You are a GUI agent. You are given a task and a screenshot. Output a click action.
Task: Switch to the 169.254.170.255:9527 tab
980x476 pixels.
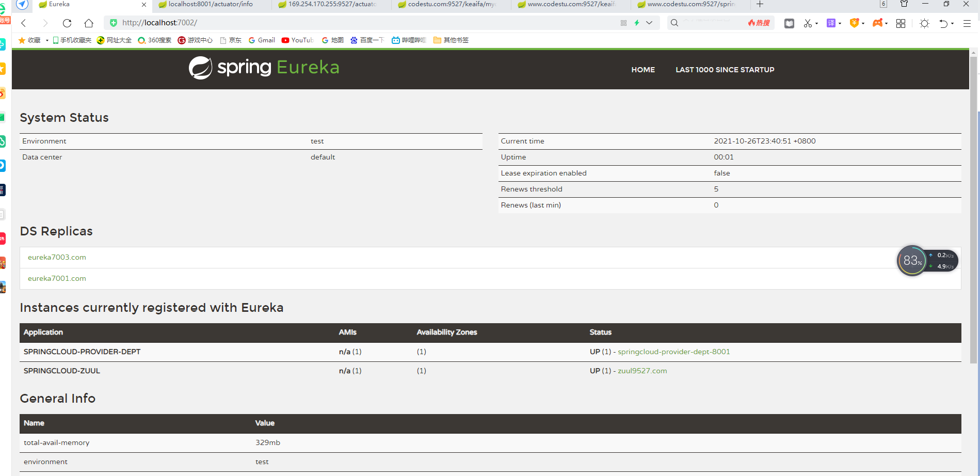pos(331,4)
